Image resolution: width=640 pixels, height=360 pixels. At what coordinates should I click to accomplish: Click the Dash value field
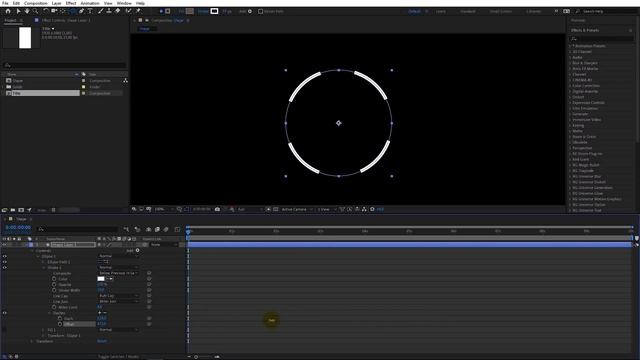(x=102, y=318)
